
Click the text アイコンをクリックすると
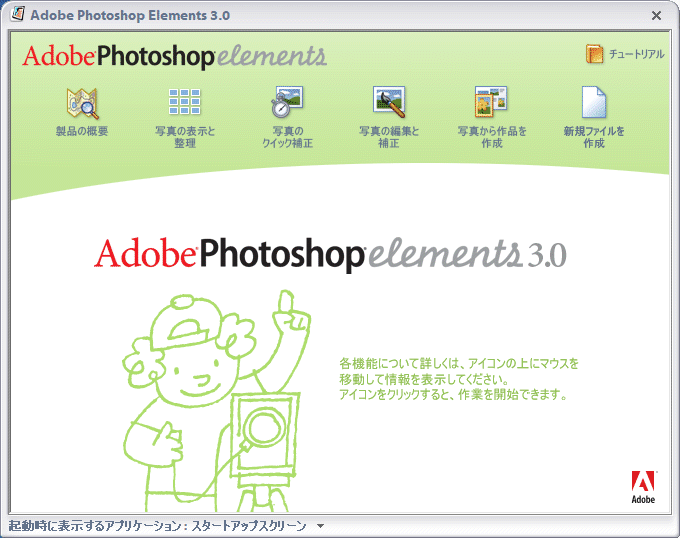pos(394,395)
